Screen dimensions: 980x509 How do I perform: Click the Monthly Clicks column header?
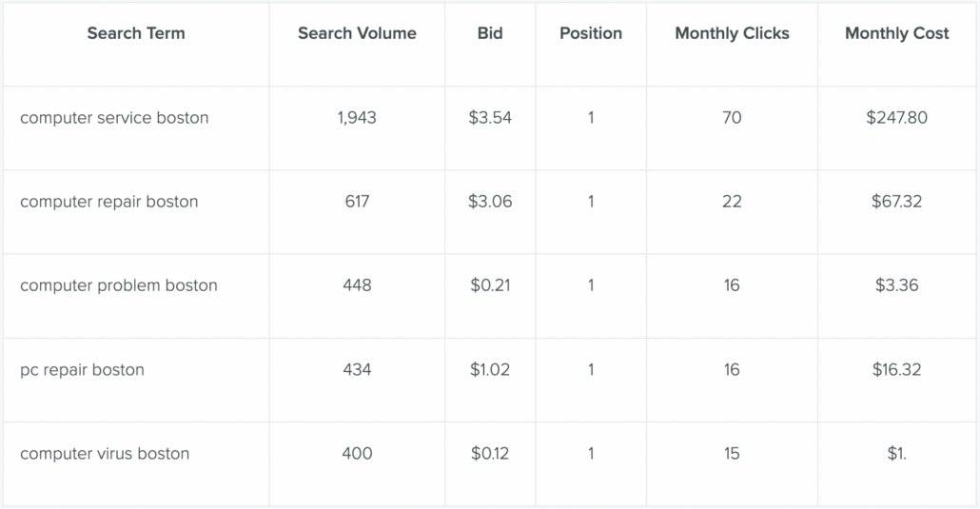(732, 33)
